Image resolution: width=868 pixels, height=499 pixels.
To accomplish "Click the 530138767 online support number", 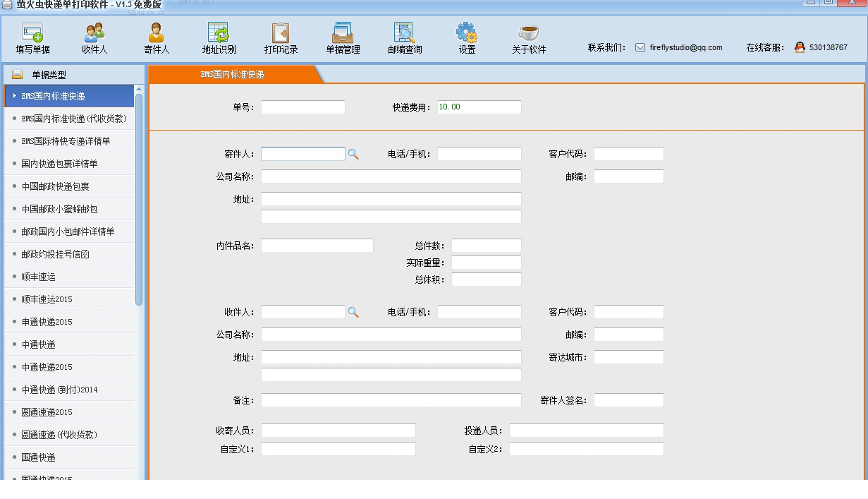I will tap(829, 47).
